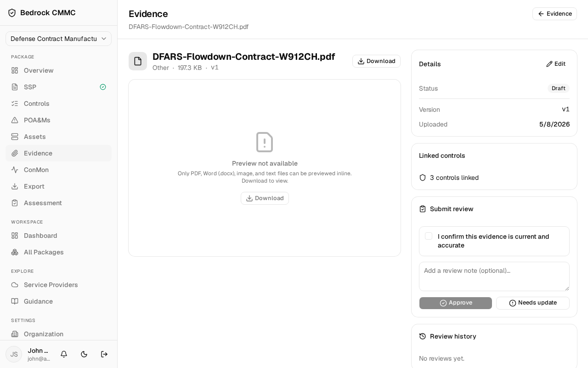Check the confirm evidence is current checkbox
The image size is (588, 368).
pyautogui.click(x=429, y=236)
